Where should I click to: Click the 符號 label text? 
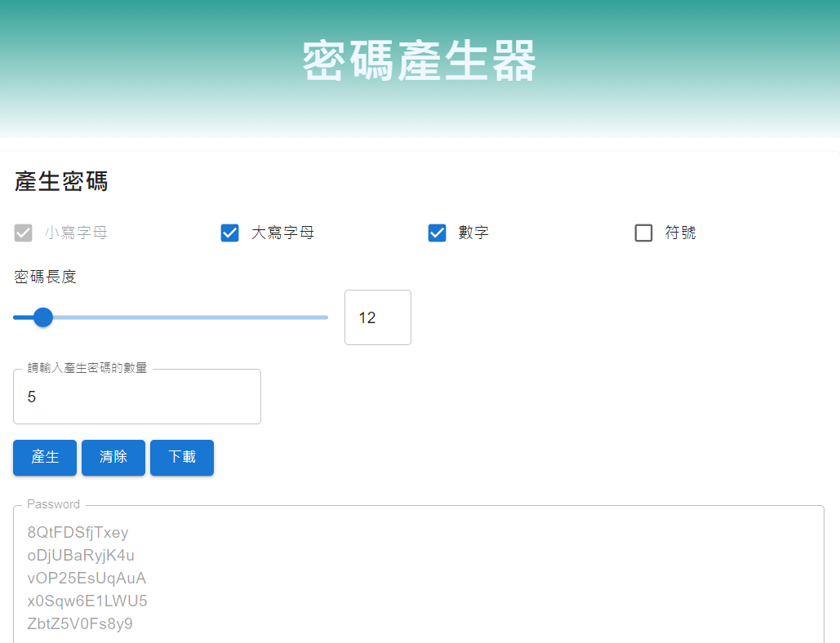coord(681,233)
